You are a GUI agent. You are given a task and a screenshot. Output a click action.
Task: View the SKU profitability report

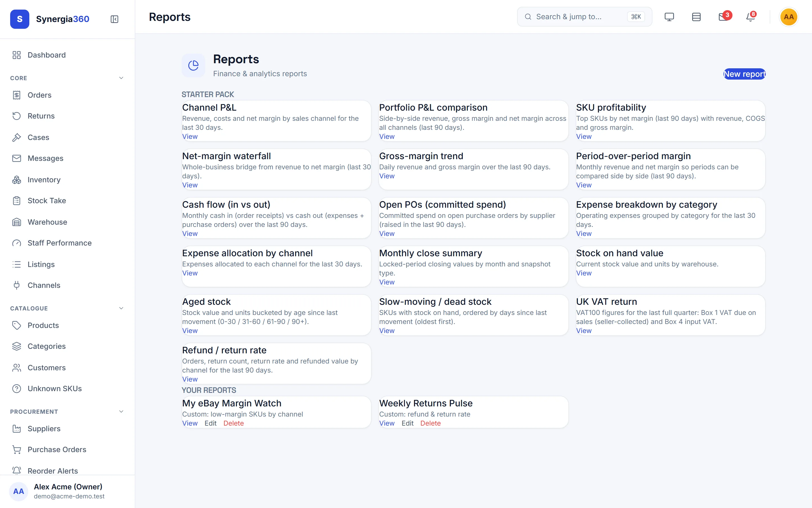pos(584,136)
